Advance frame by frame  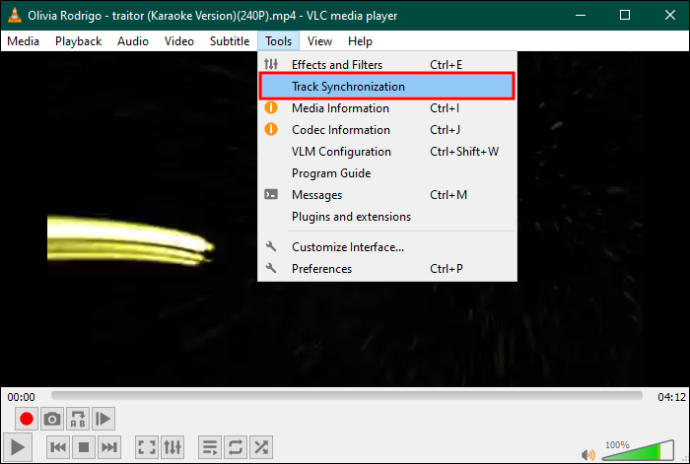(x=103, y=418)
